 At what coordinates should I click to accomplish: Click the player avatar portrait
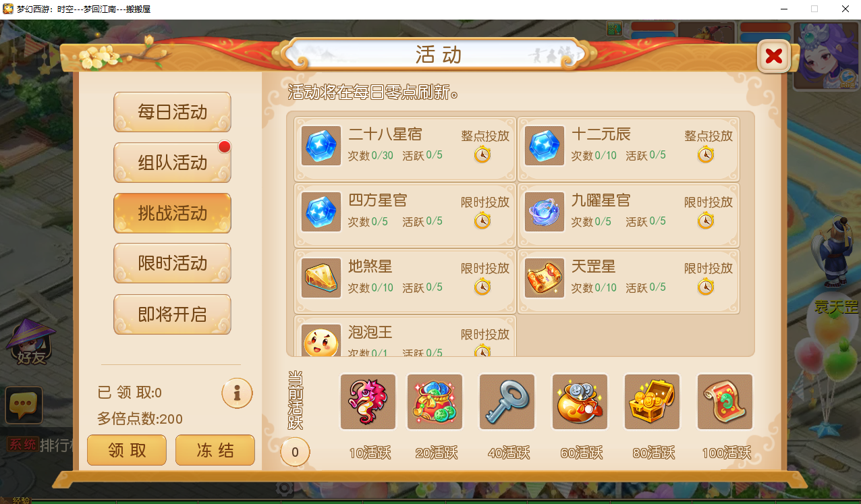pos(827,55)
